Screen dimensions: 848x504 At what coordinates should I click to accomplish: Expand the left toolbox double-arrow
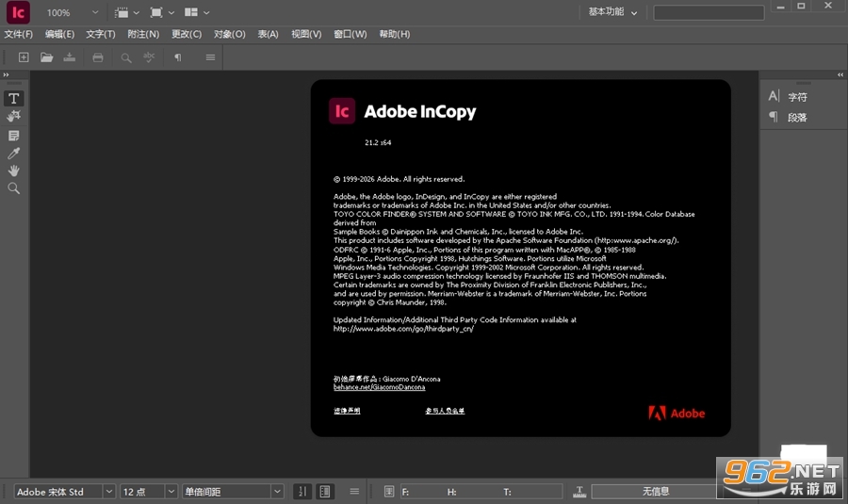tap(6, 74)
